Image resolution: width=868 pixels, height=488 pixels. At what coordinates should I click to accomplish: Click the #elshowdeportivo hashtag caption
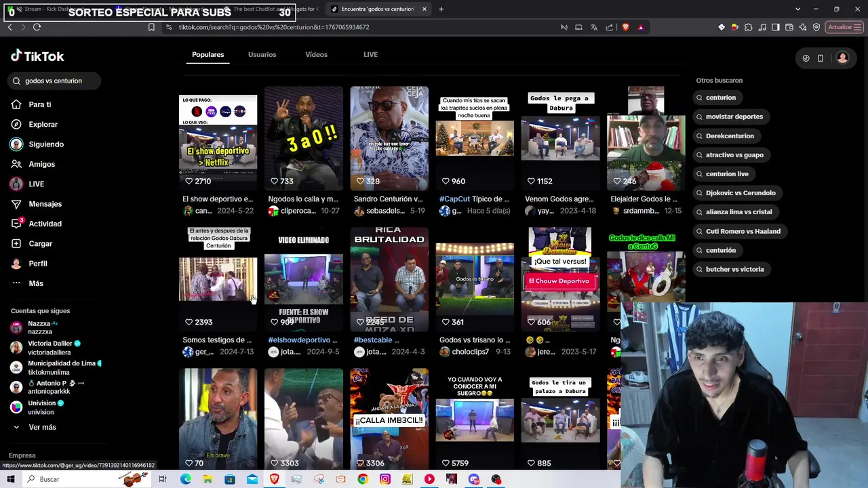(299, 340)
